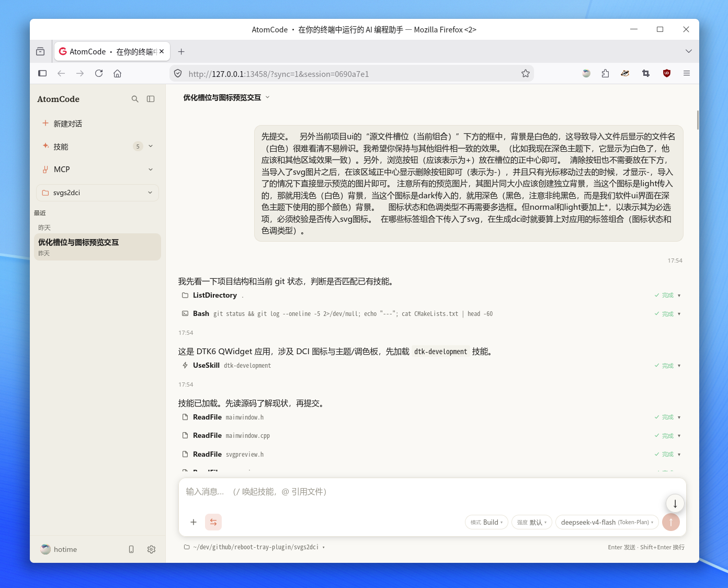Screen dimensions: 728x588
Task: Open the uBlock Origin extension icon
Action: click(x=667, y=73)
